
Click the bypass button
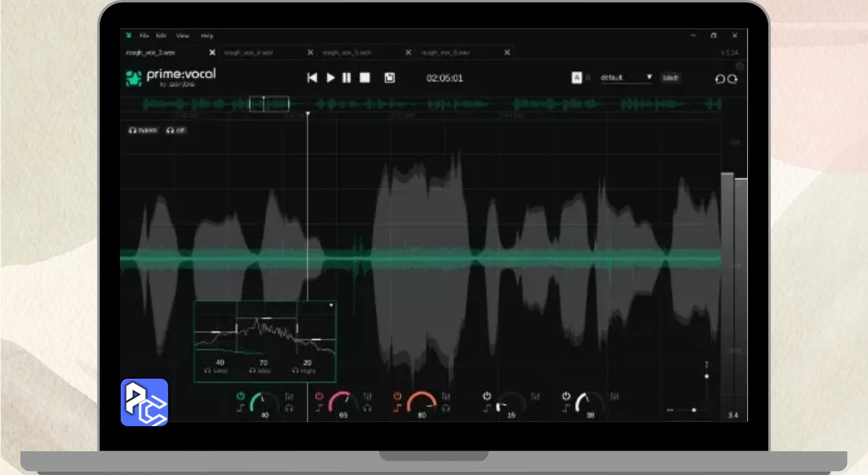143,130
